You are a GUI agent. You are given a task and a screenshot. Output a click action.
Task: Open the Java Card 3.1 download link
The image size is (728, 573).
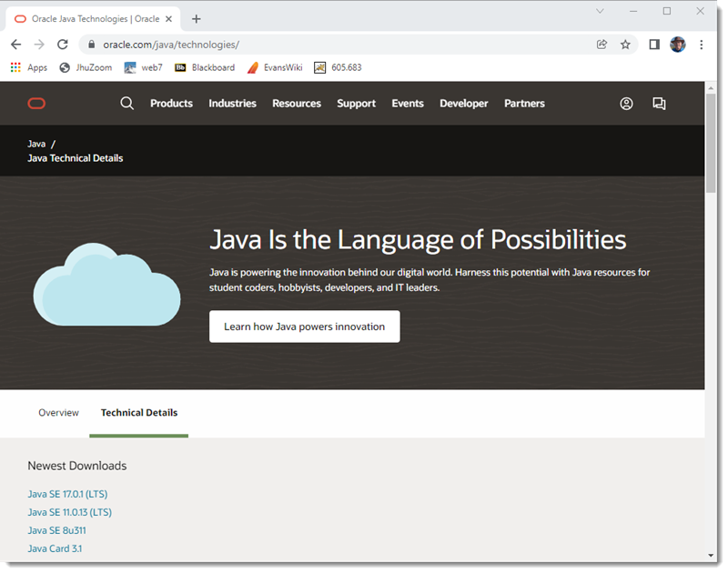pyautogui.click(x=55, y=548)
